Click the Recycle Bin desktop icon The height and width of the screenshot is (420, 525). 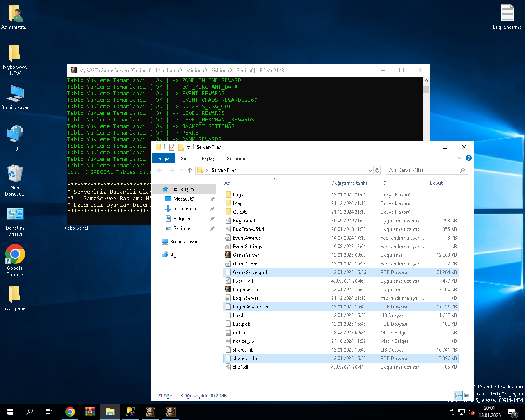15,180
